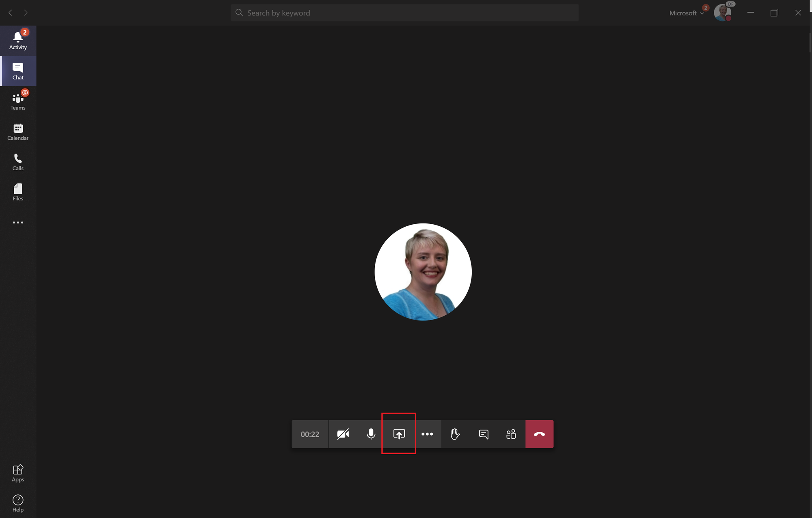Open the chat conversation icon
The height and width of the screenshot is (518, 812).
[483, 434]
